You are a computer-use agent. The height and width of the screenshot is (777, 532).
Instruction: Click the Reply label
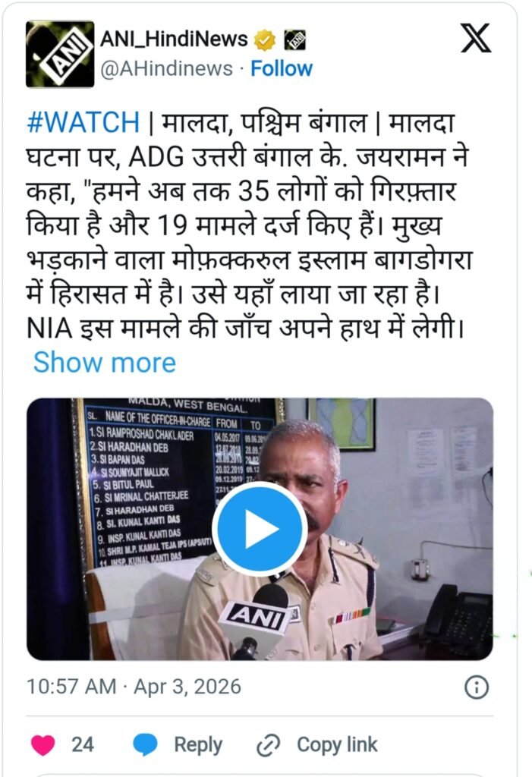point(198,745)
